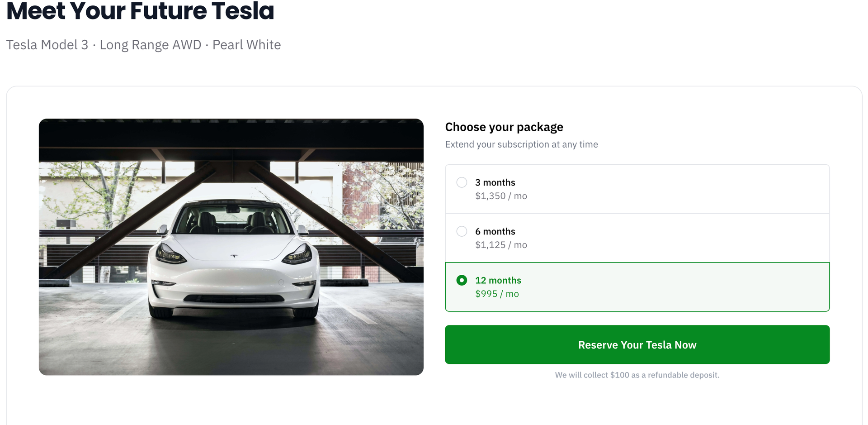Select the 6 months radio button
Viewport: 868px width, 425px height.
click(x=462, y=231)
